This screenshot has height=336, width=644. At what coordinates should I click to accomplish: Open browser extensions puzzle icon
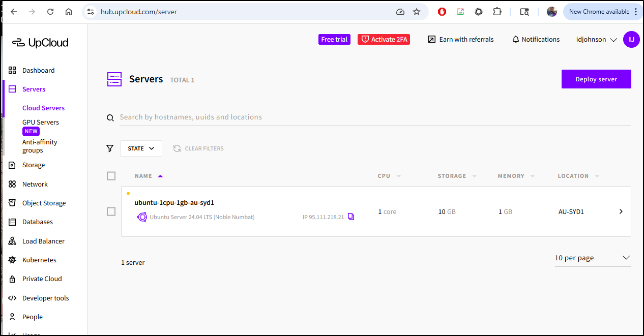pyautogui.click(x=497, y=12)
